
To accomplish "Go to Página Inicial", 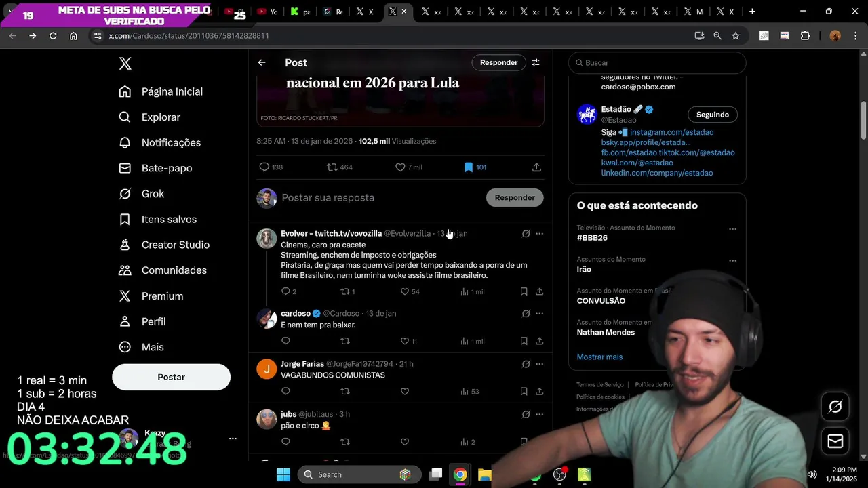I will coord(161,91).
